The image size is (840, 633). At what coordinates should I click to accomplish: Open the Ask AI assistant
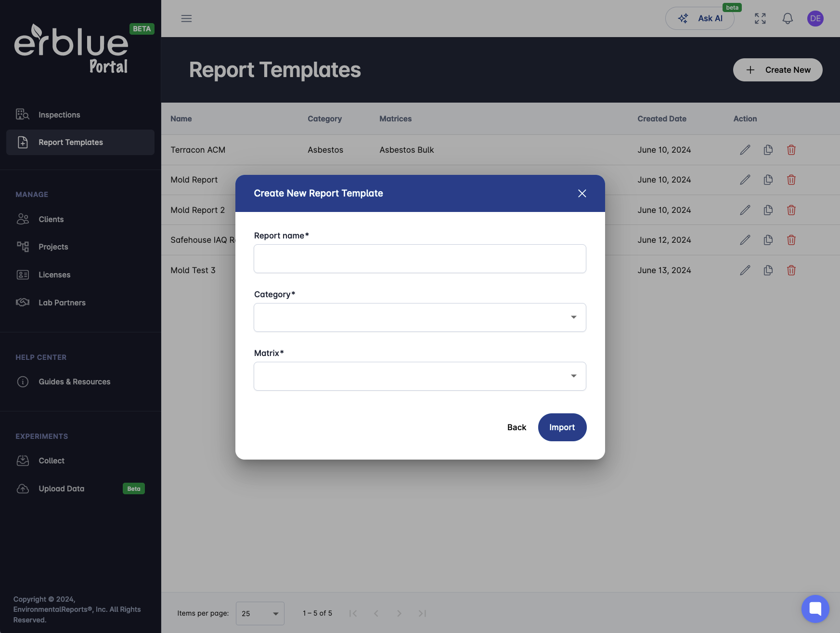tap(700, 18)
